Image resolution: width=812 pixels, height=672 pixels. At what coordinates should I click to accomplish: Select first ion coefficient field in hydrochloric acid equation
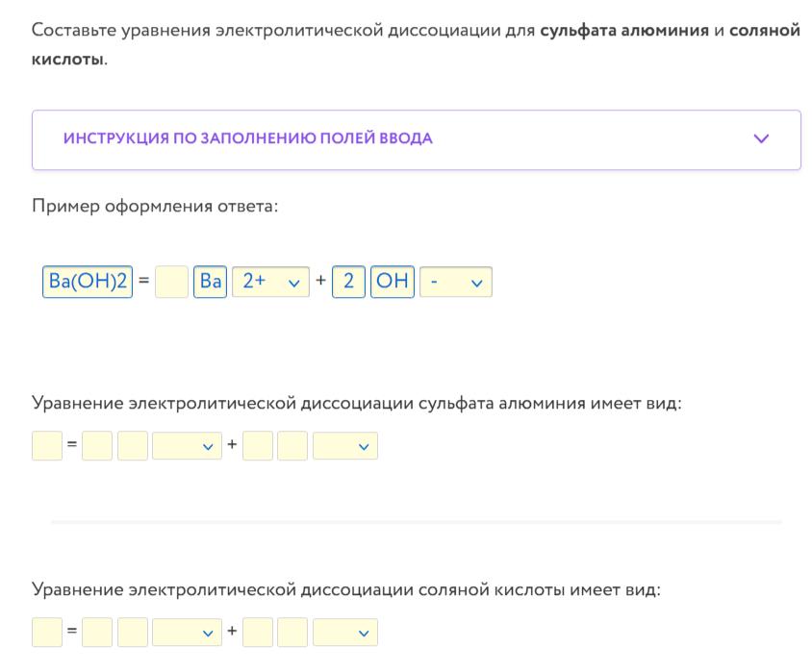click(97, 632)
